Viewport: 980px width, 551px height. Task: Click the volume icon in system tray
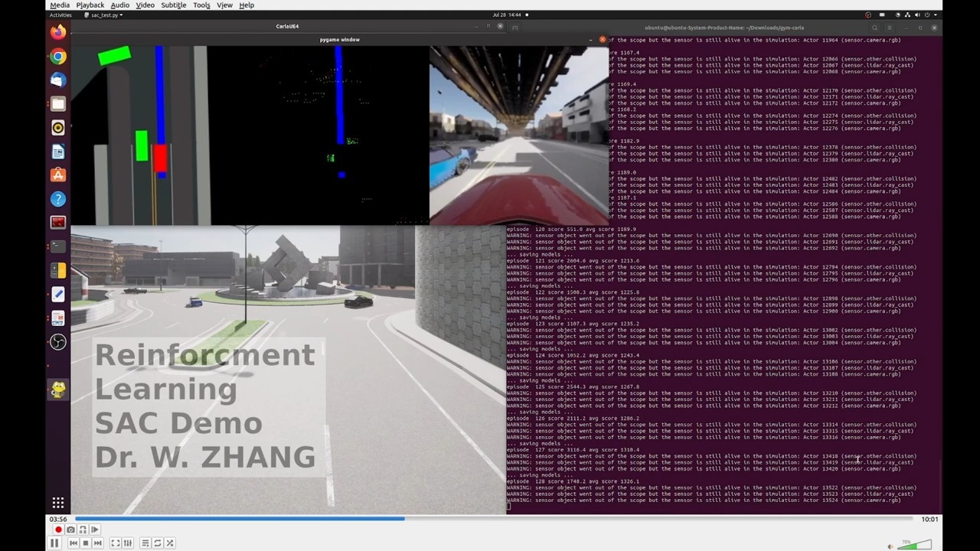tap(916, 15)
